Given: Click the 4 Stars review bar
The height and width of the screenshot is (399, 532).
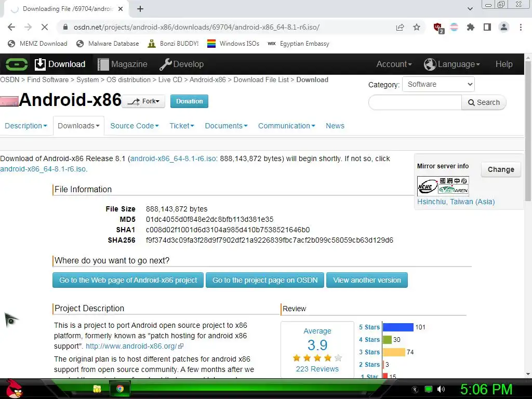Looking at the screenshot, I should (x=387, y=340).
